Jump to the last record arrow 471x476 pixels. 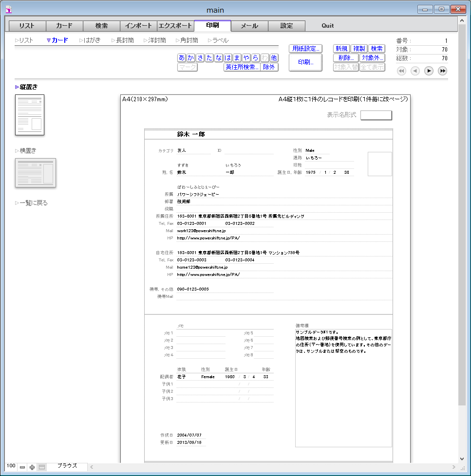pos(442,71)
